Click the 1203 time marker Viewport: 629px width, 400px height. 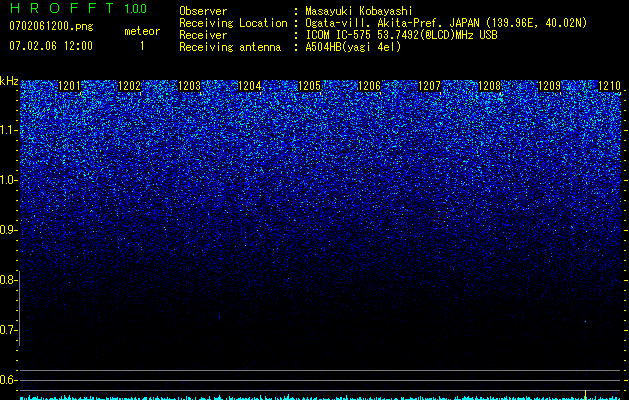pyautogui.click(x=189, y=86)
